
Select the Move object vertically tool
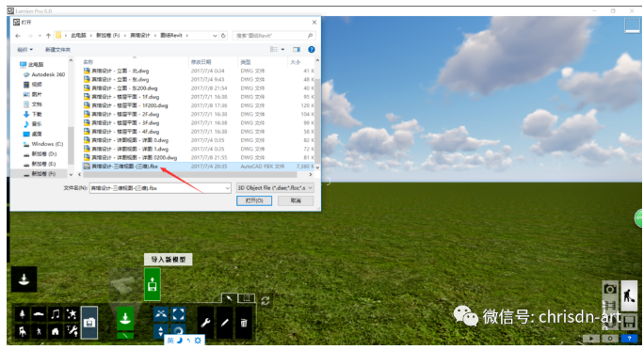click(161, 331)
